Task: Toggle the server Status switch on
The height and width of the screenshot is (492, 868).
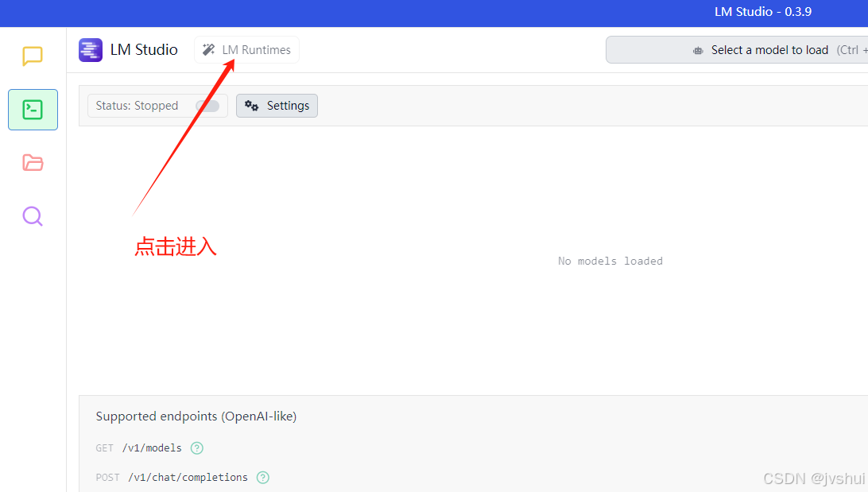Action: pyautogui.click(x=208, y=106)
